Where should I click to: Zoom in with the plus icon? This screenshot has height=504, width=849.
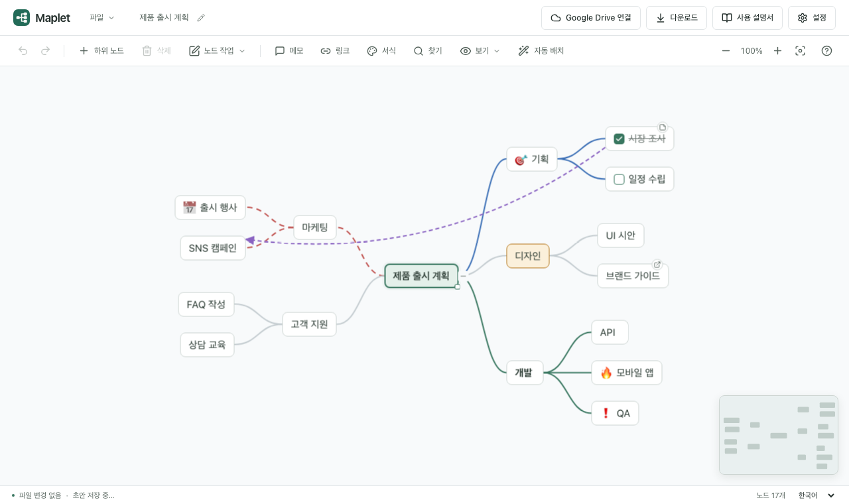777,51
